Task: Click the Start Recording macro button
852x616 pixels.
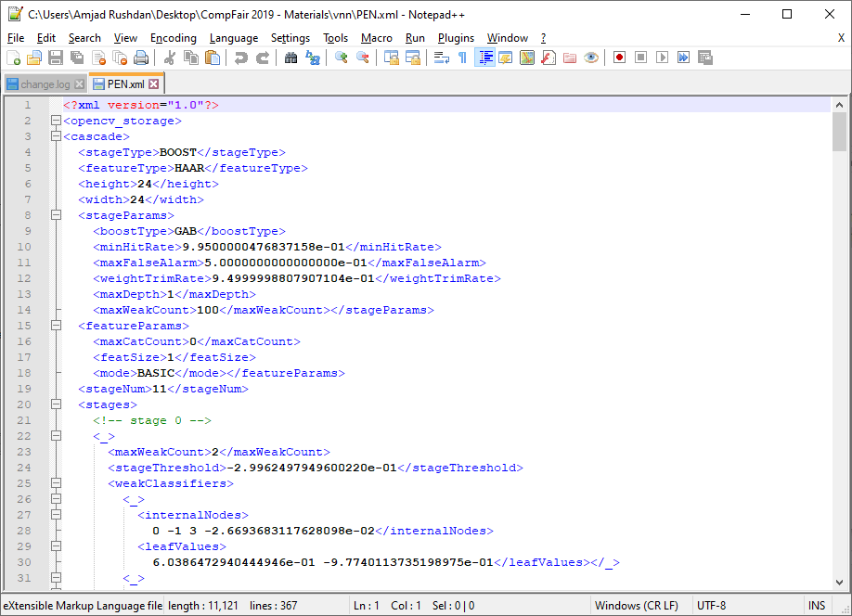Action: (x=619, y=58)
